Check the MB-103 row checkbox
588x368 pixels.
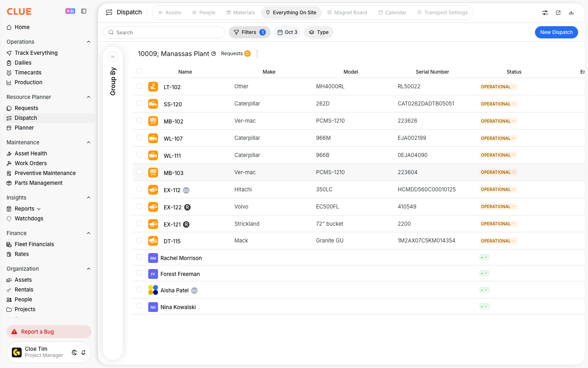tap(139, 172)
